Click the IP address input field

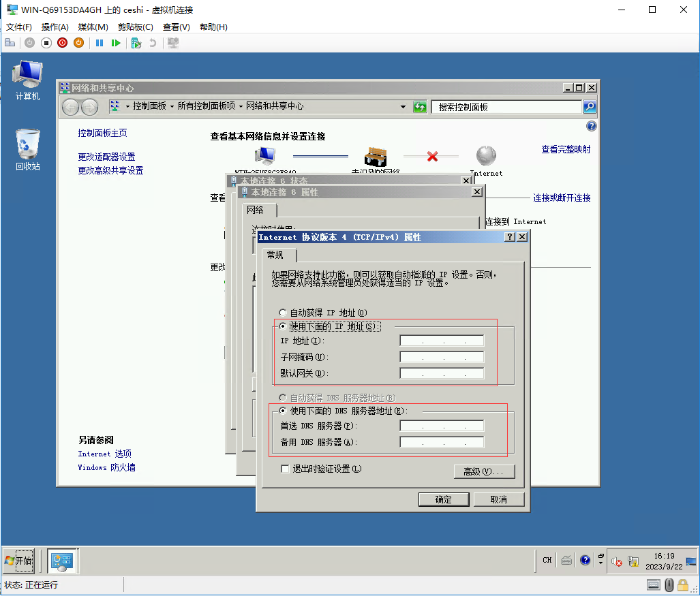[442, 341]
